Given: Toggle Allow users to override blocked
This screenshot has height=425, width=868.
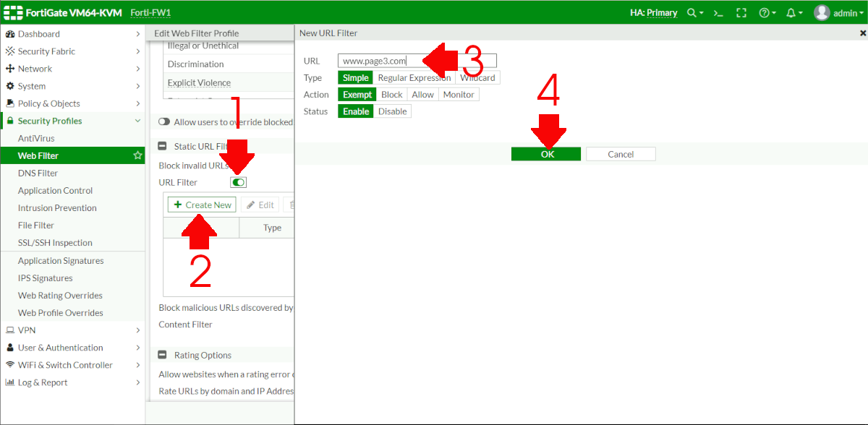Looking at the screenshot, I should pos(164,122).
